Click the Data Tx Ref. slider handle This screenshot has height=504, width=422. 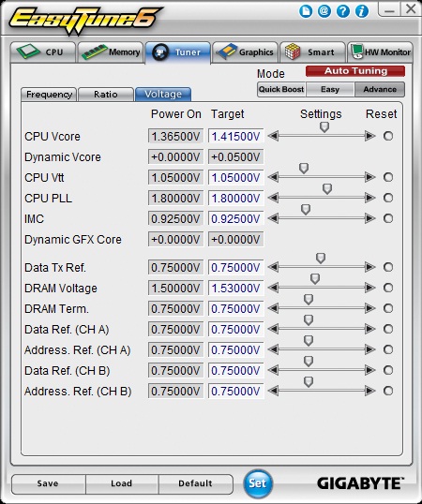(321, 259)
